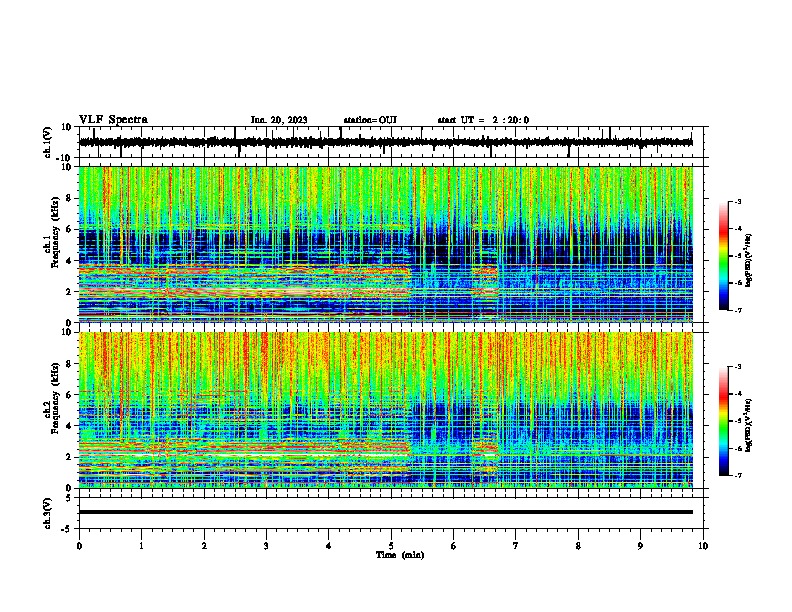Viewport: 792px width, 612px height.
Task: Click the ch.1 colorbar log(PSD) unit label
Action: [749, 260]
